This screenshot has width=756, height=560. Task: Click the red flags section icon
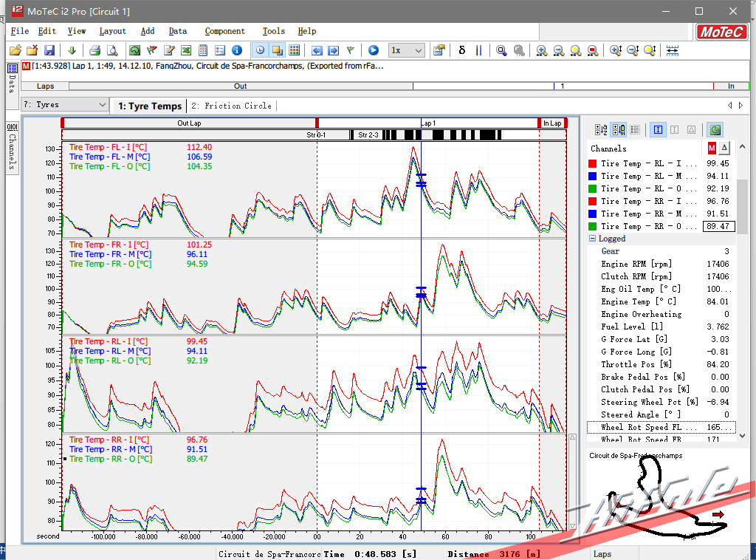(152, 50)
